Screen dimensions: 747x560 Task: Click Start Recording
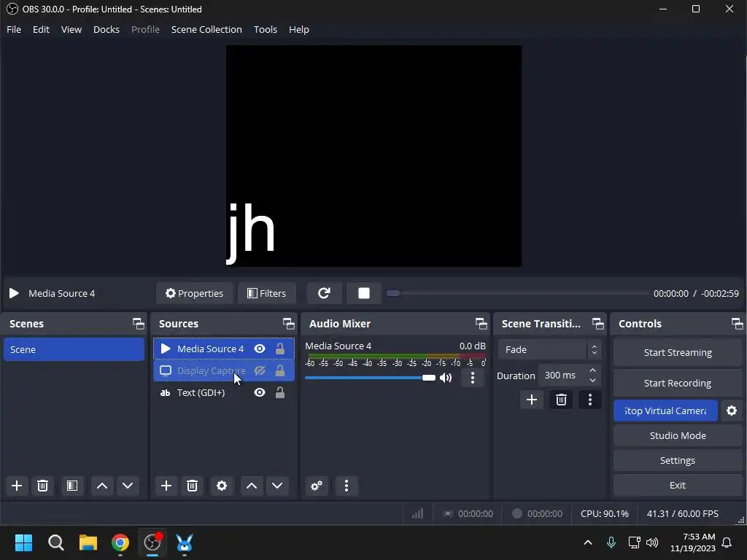tap(678, 383)
